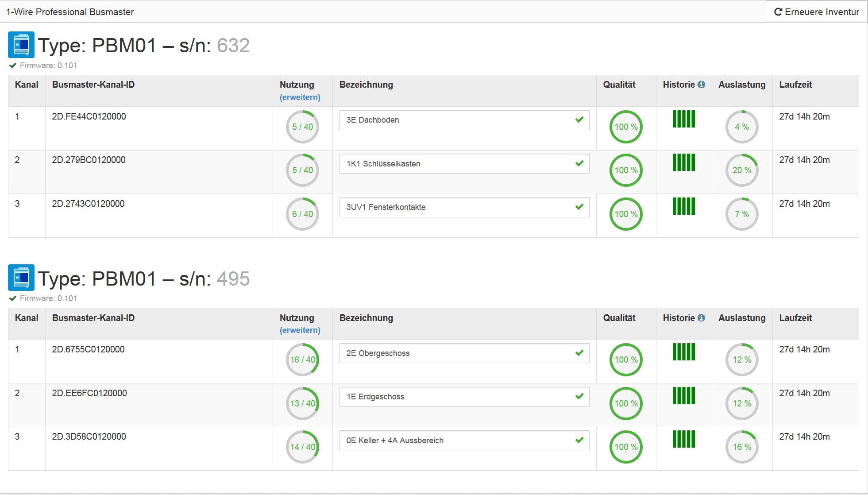Select channel ID 2D.FE44C0120000
The image size is (868, 495).
[x=89, y=116]
